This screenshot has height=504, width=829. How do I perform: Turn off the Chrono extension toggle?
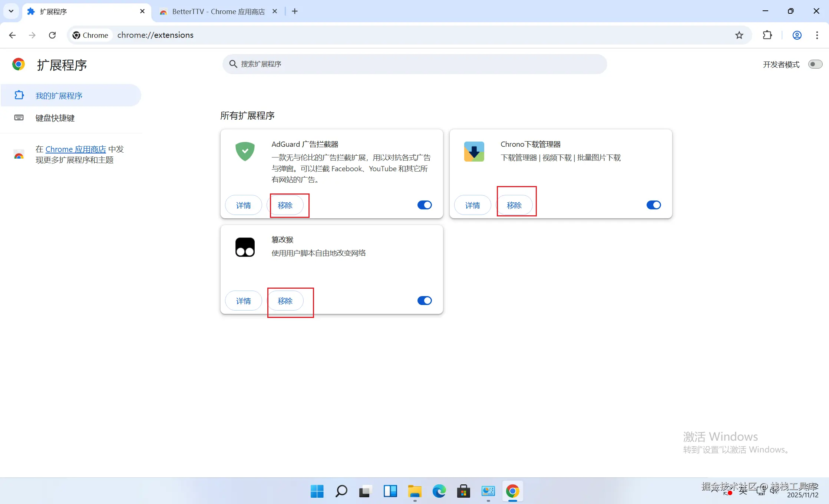point(653,205)
